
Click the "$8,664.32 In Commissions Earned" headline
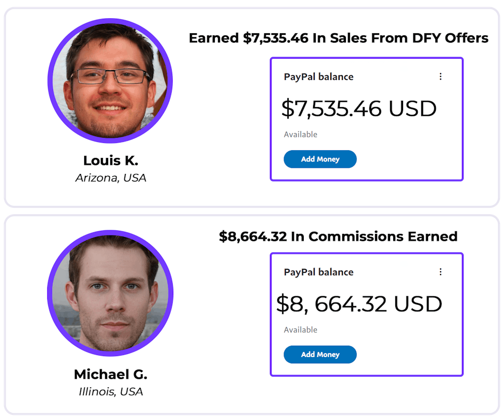pyautogui.click(x=338, y=237)
